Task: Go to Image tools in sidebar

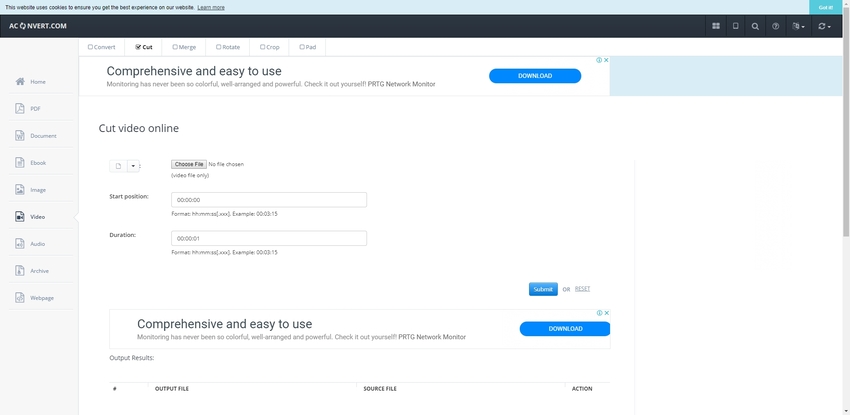Action: [36, 189]
